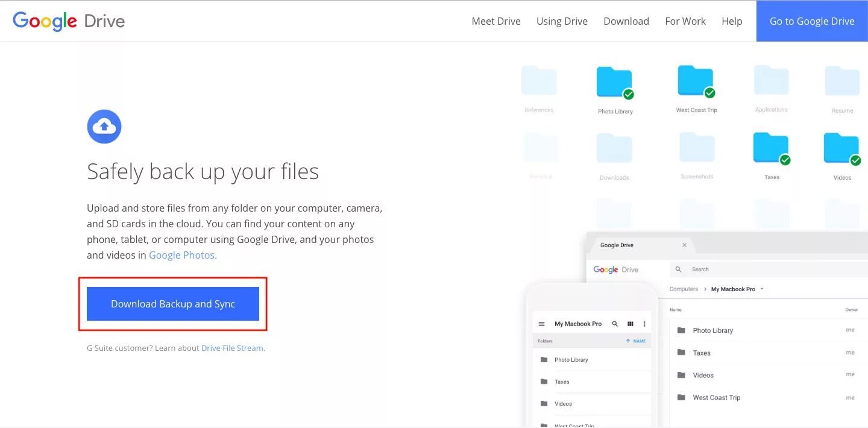This screenshot has height=428, width=868.
Task: Click the blue cloud upload icon
Action: coord(104,127)
